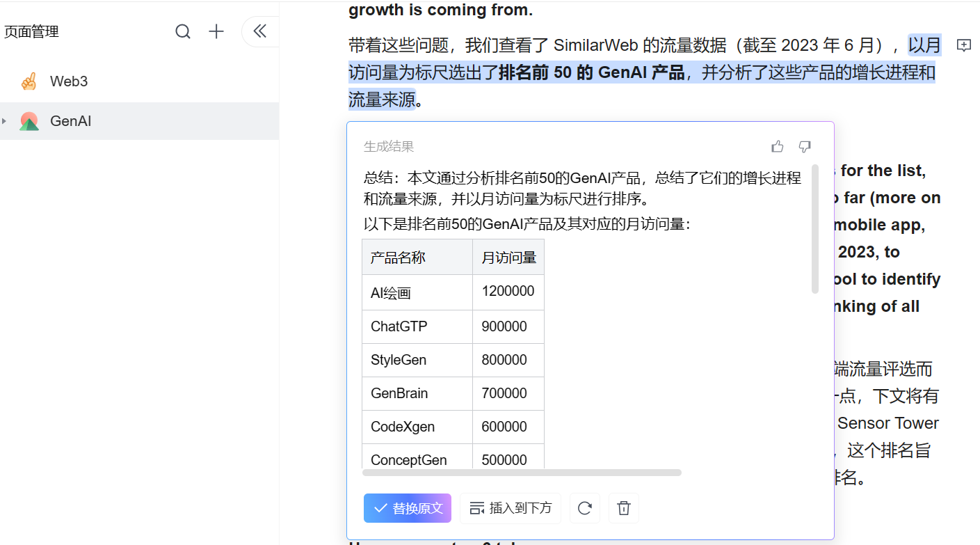Screen dimensions: 980x545
Task: Add a new page with plus icon
Action: [217, 31]
